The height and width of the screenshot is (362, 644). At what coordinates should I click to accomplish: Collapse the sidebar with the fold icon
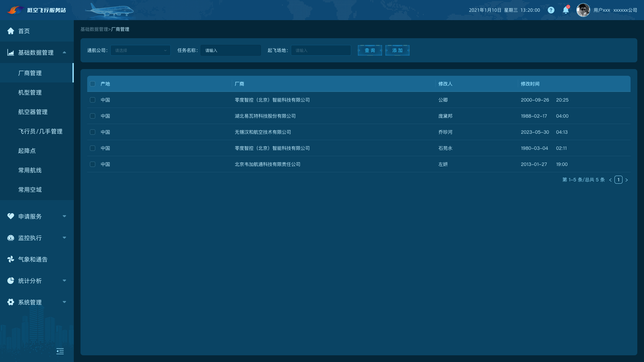coord(60,351)
